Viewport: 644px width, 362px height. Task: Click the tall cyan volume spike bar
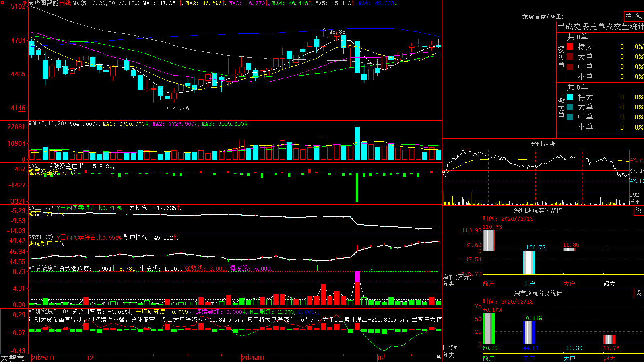pos(357,143)
